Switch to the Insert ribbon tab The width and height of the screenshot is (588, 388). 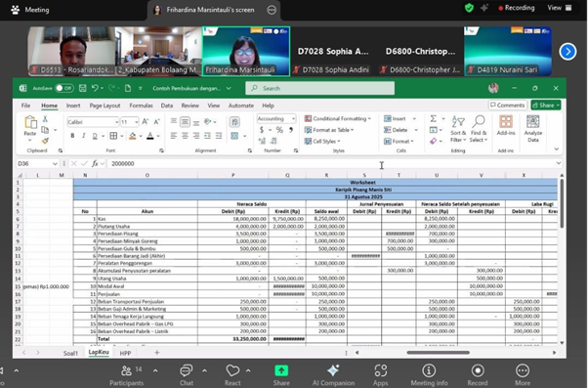click(73, 106)
